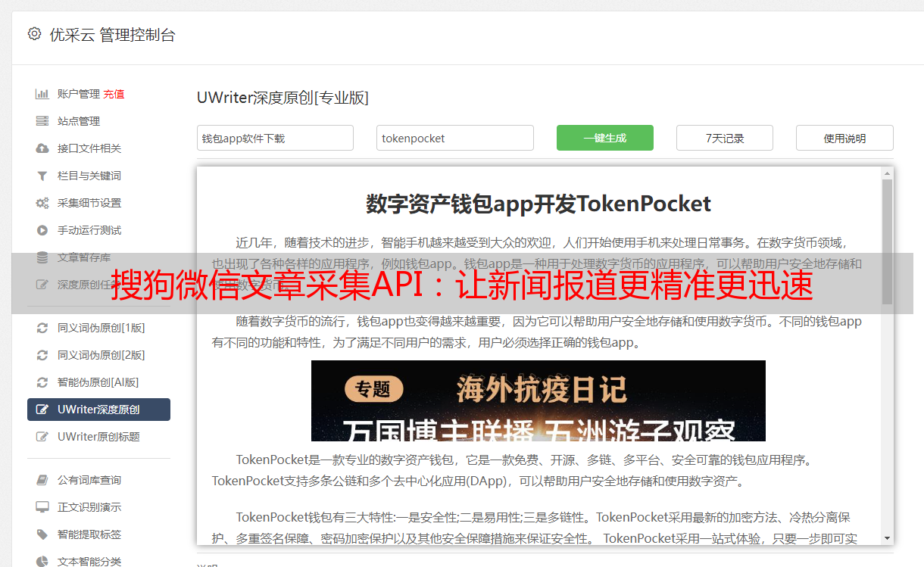Viewport: 924px width, 567px height.
Task: Open 账户管理 menu item
Action: pyautogui.click(x=79, y=94)
